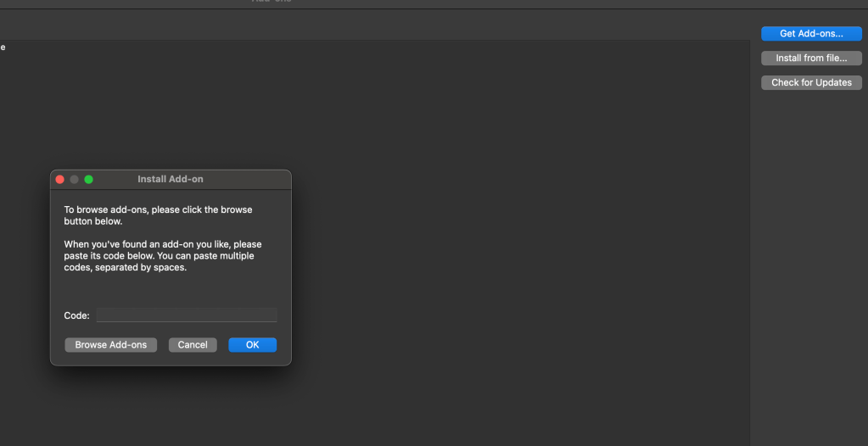This screenshot has width=868, height=446.
Task: Click the green zoom window button
Action: 88,180
